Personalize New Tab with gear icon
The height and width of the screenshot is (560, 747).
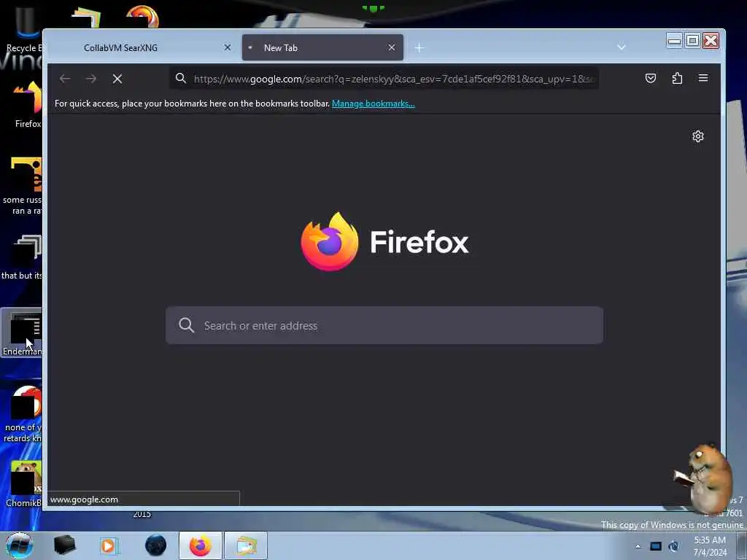point(698,136)
